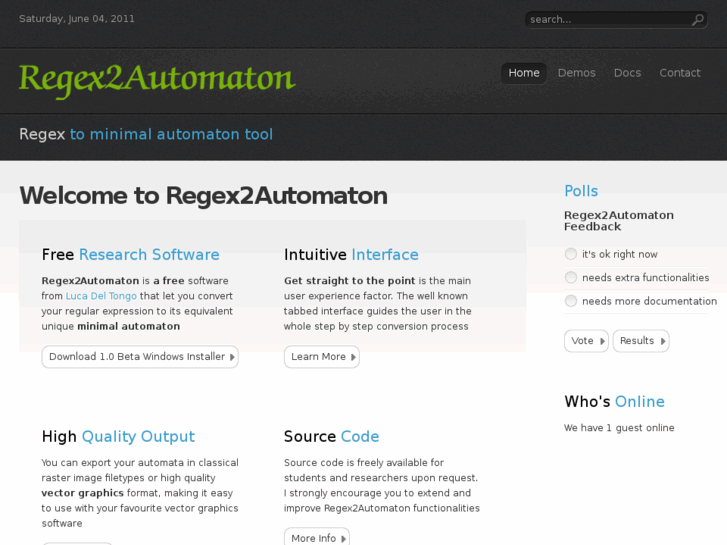This screenshot has height=545, width=727.
Task: Click the "High Quality Output" heading
Action: 118,437
